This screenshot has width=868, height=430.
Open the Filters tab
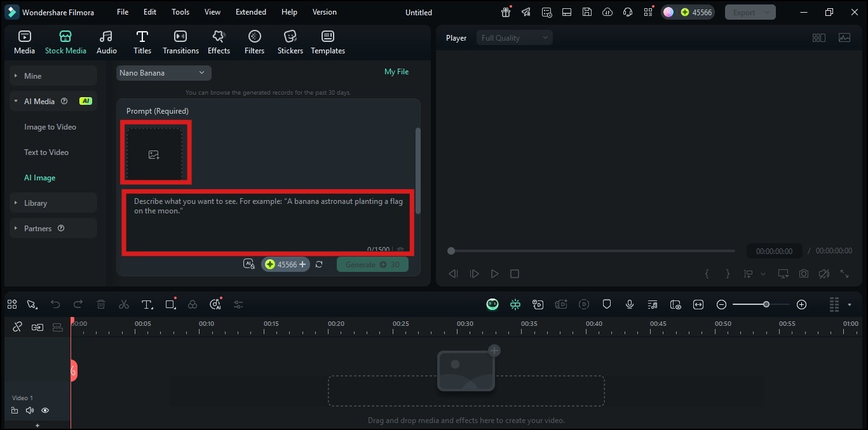point(254,43)
